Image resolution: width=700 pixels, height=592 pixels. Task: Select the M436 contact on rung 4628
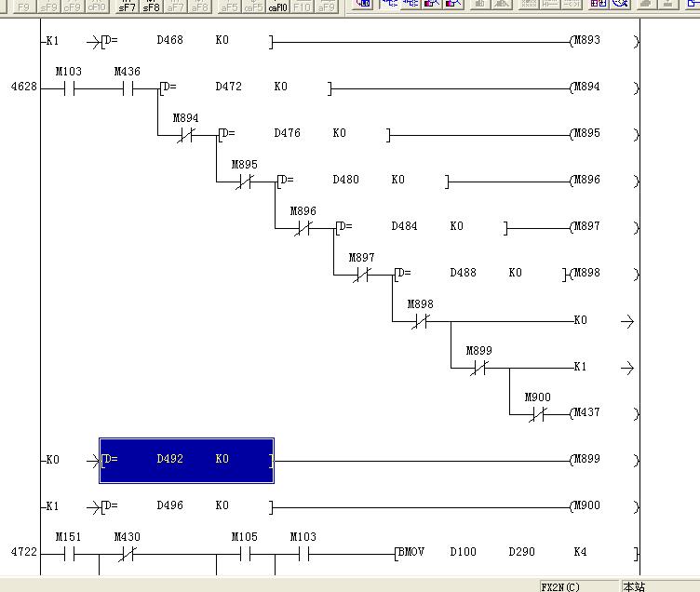(x=128, y=88)
